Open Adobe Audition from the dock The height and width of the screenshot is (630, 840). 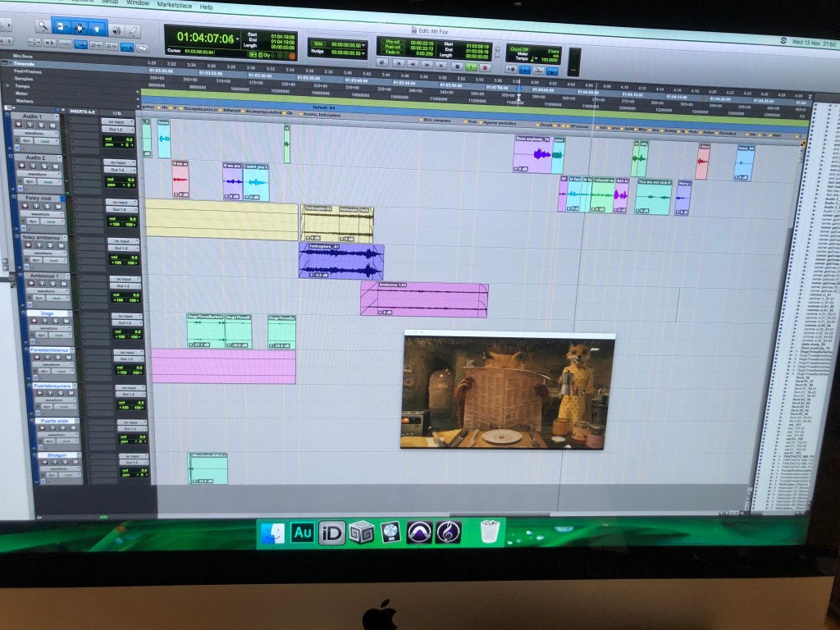(303, 532)
